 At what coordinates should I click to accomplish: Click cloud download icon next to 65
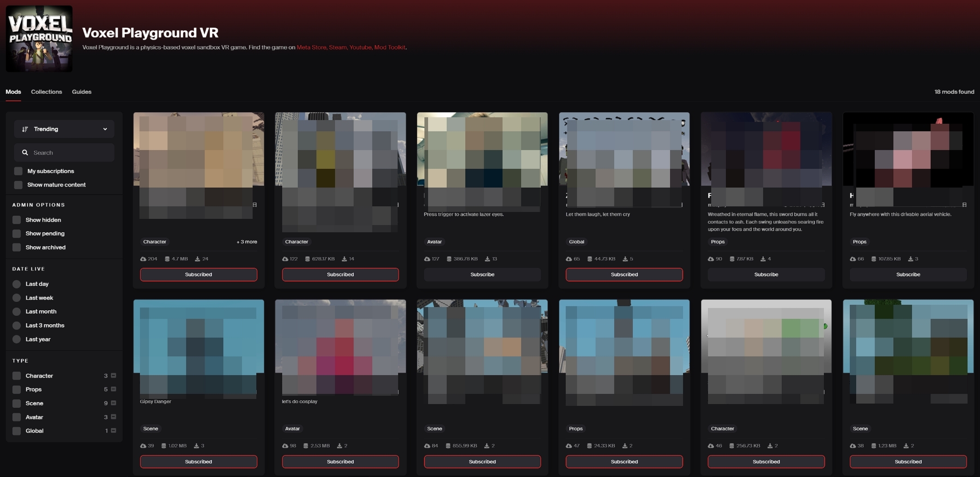pos(569,259)
